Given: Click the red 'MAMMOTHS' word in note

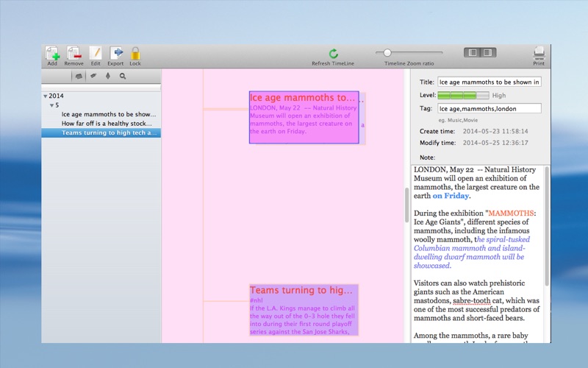Looking at the screenshot, I should tap(511, 213).
